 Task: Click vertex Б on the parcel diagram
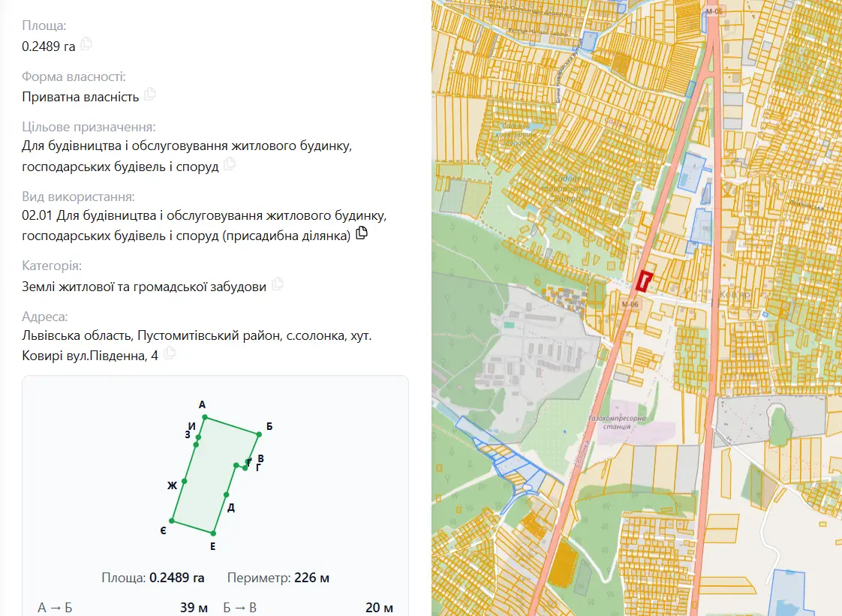pos(259,434)
